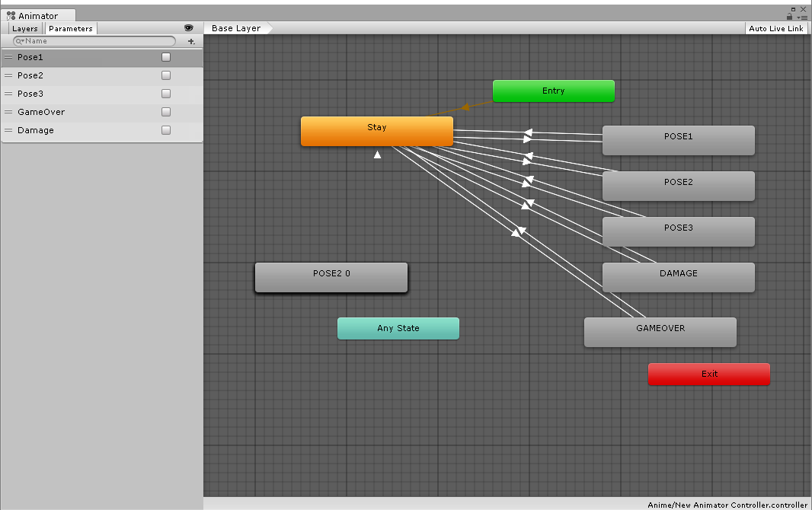Open the Base Layer breadcrumb
This screenshot has height=510, width=812.
[236, 27]
